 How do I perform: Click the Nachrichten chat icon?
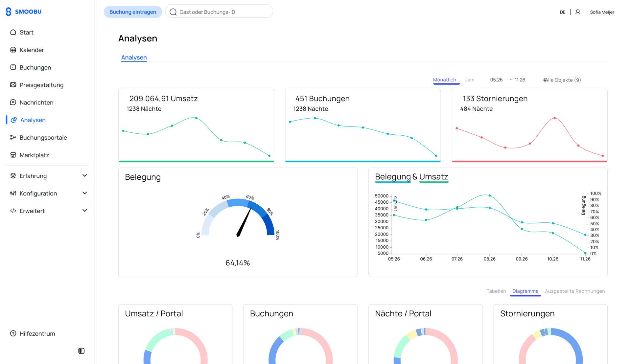(x=13, y=102)
